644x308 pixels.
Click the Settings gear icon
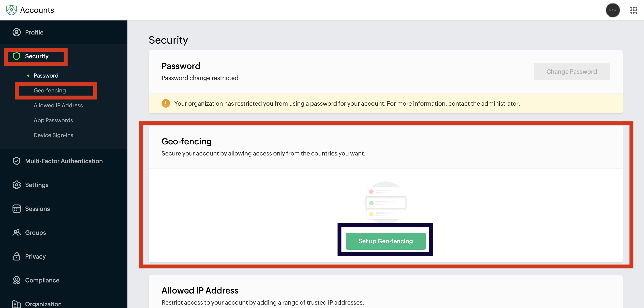pyautogui.click(x=16, y=185)
